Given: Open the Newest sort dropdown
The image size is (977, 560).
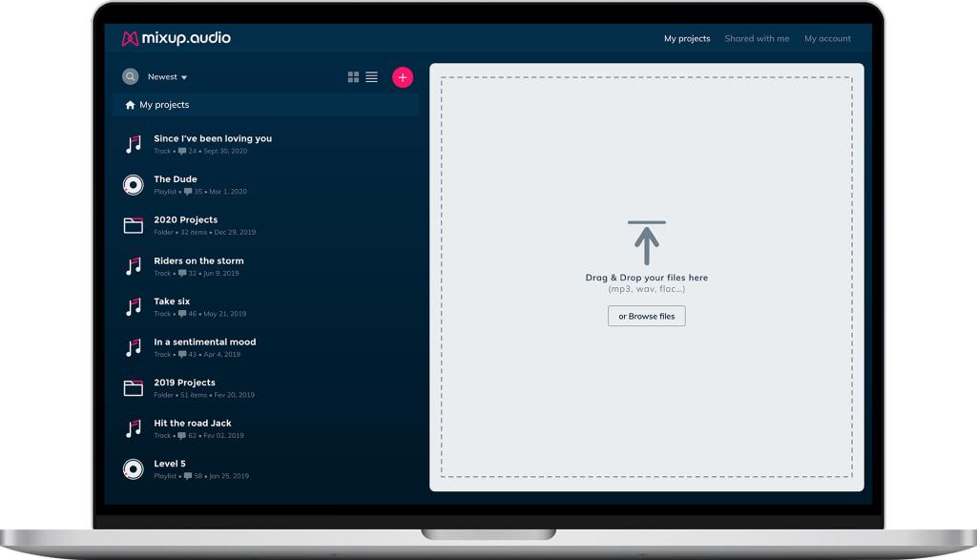Looking at the screenshot, I should (x=167, y=76).
